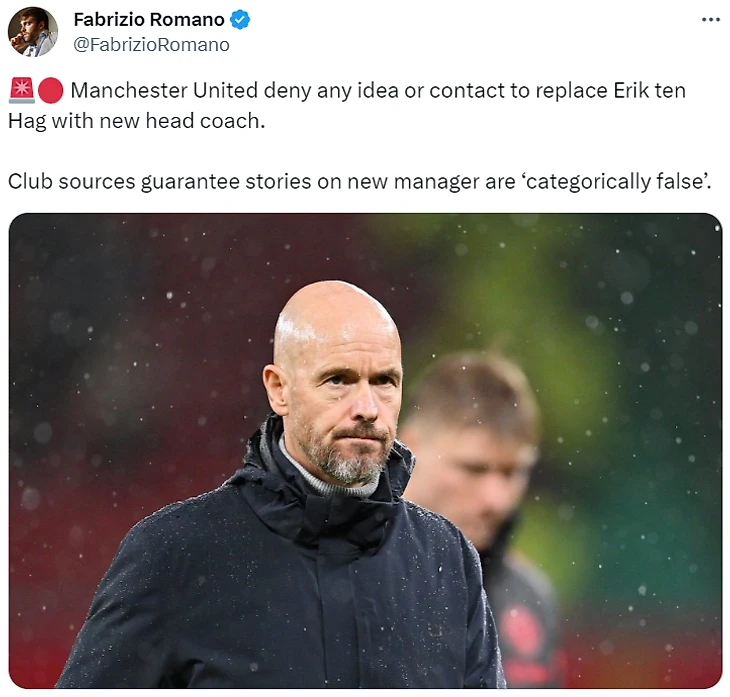Click the words 'Manchester United' in tweet
Screen dimensions: 730x697
pyautogui.click(x=164, y=90)
